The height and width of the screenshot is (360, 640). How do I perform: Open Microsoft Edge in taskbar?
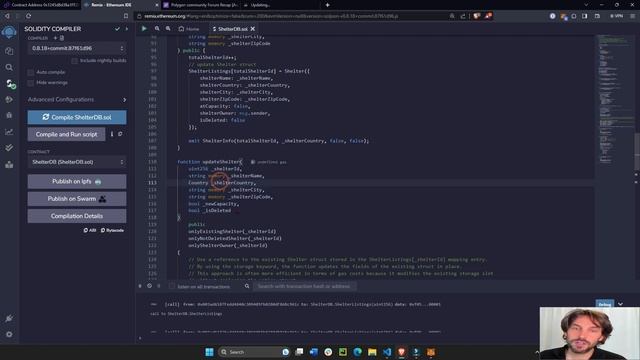[358, 352]
